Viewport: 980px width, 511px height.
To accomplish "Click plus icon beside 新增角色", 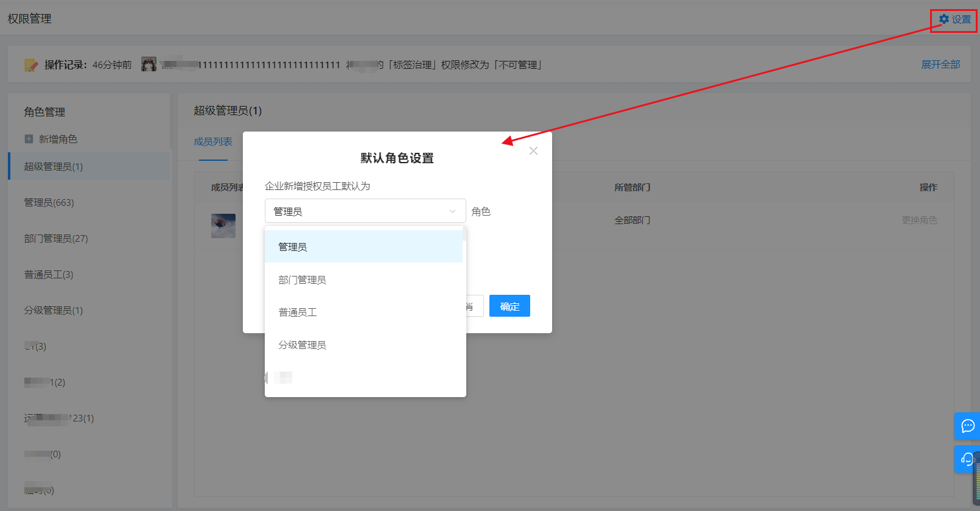I will (29, 139).
